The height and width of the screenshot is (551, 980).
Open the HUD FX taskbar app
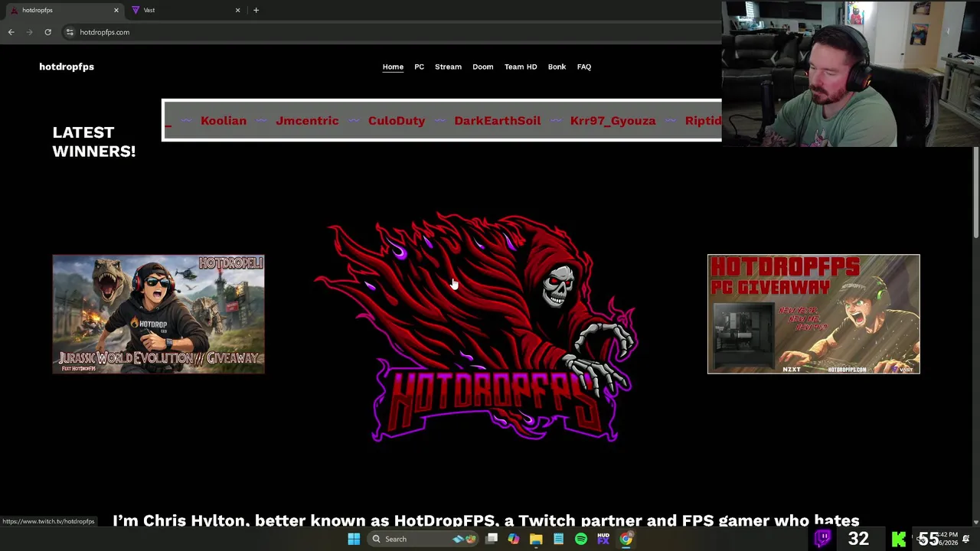click(603, 539)
